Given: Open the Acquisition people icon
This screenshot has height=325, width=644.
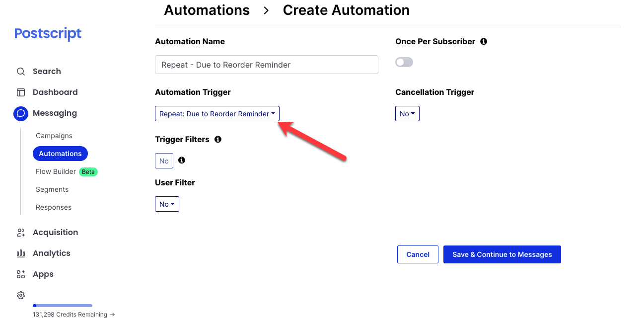Looking at the screenshot, I should (x=21, y=233).
